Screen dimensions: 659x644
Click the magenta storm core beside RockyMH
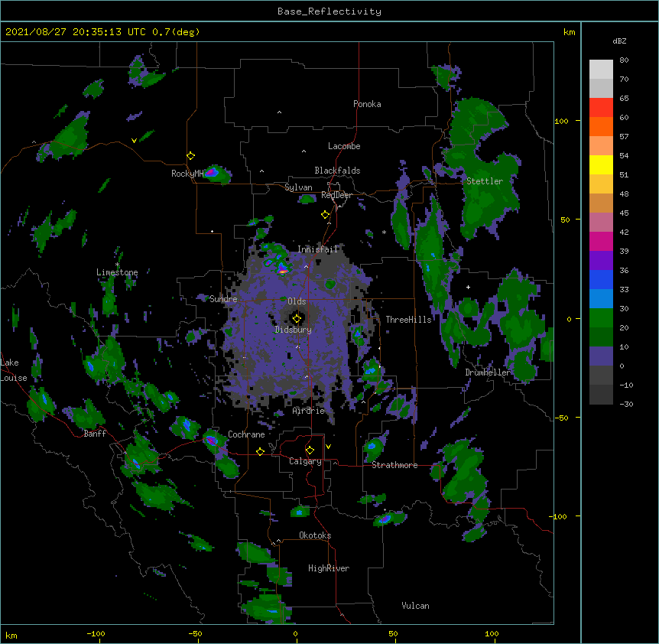[212, 172]
